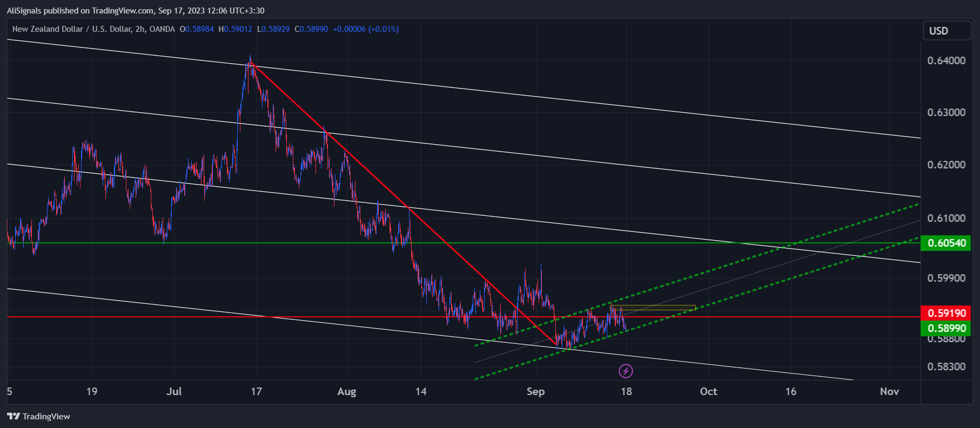Viewport: 980px width, 428px height.
Task: Click the July 17 price peak candle
Action: click(x=250, y=60)
